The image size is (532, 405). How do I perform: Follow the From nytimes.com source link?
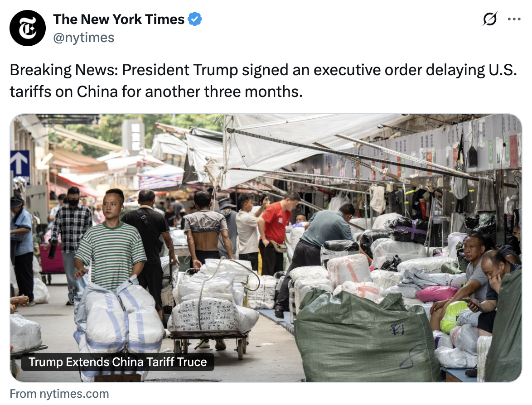(59, 394)
